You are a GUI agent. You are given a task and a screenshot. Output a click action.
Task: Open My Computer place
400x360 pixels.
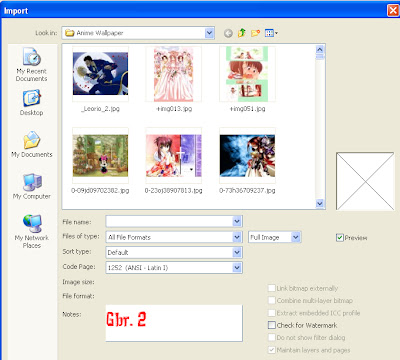pos(32,186)
